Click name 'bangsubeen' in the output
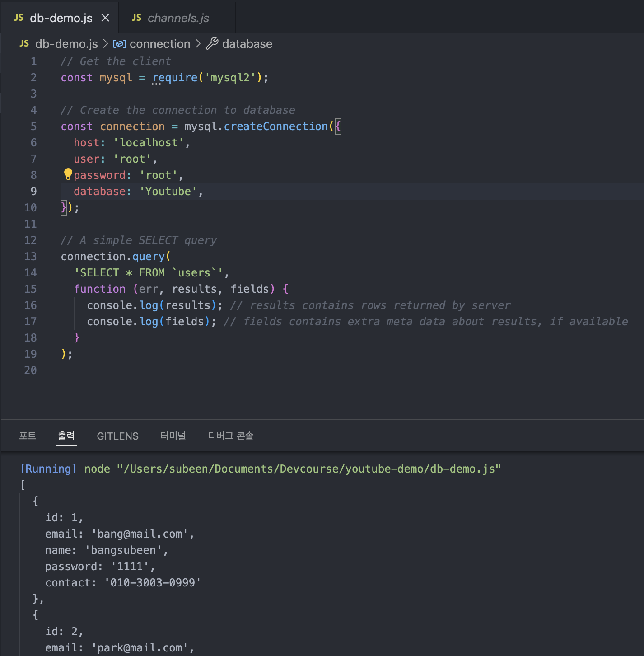644x656 pixels. point(107,550)
